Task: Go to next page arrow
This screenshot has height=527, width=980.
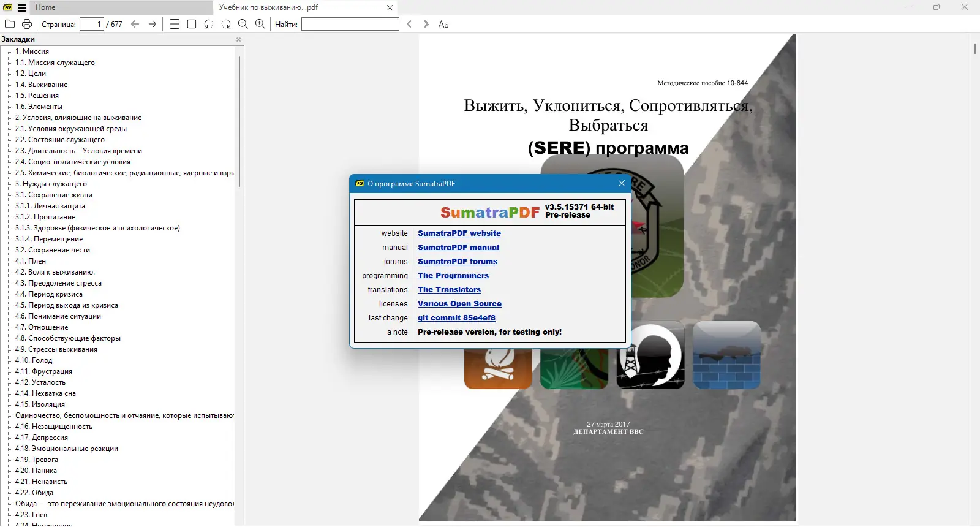Action: coord(153,24)
